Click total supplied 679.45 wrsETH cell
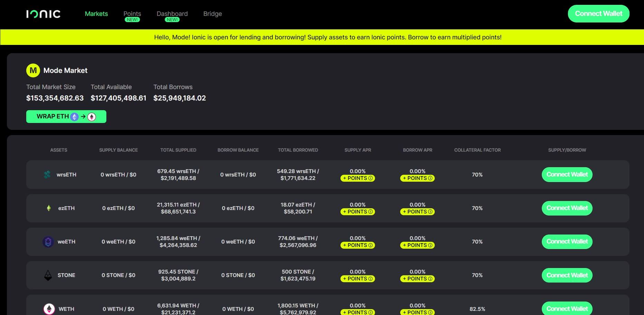The width and height of the screenshot is (644, 315). pyautogui.click(x=178, y=175)
